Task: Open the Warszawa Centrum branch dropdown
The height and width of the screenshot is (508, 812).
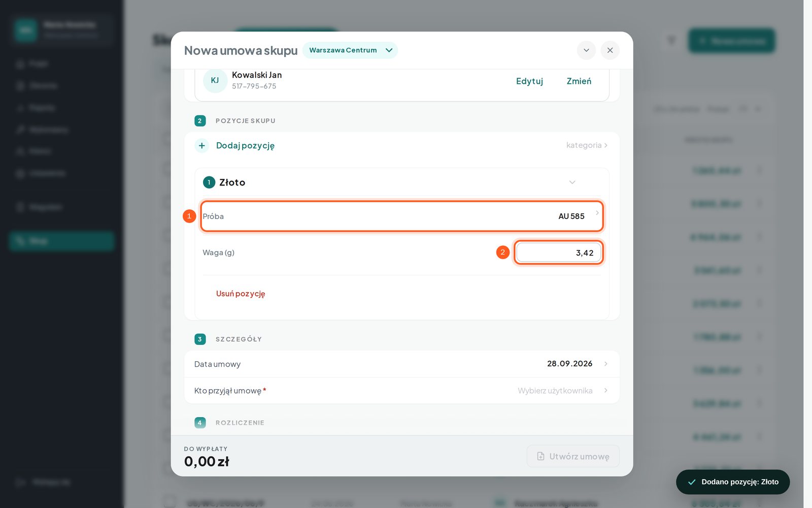Action: click(350, 50)
